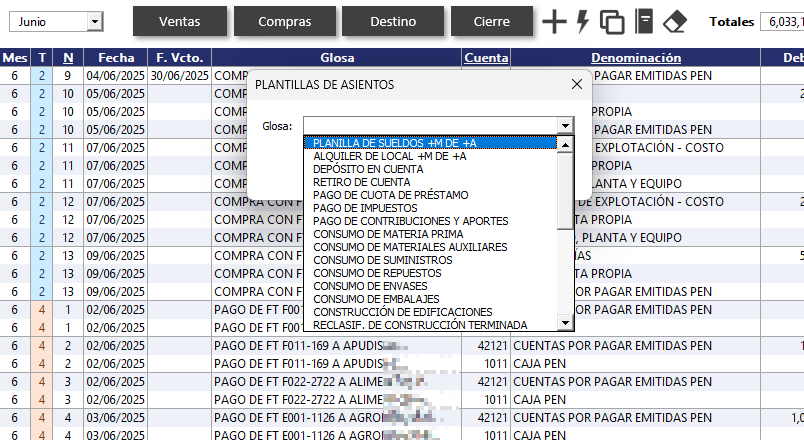Click the Cuenta column header

coord(486,57)
